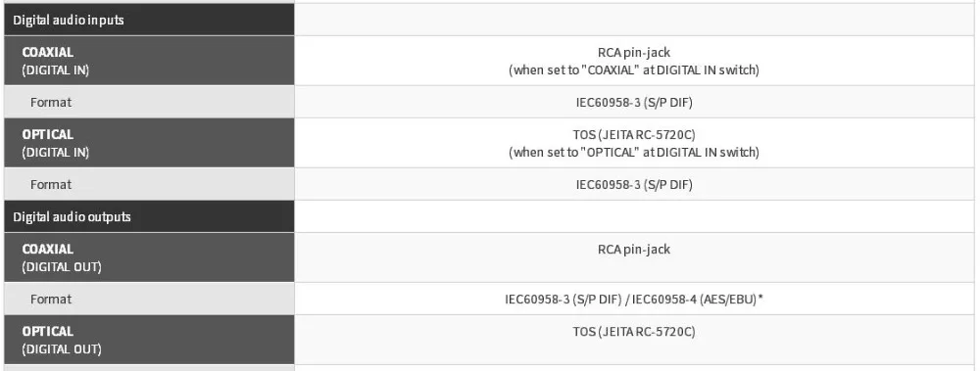This screenshot has width=980, height=371.
Task: Click the asterisk footnote mark after (AES/EBU)
Action: point(760,299)
